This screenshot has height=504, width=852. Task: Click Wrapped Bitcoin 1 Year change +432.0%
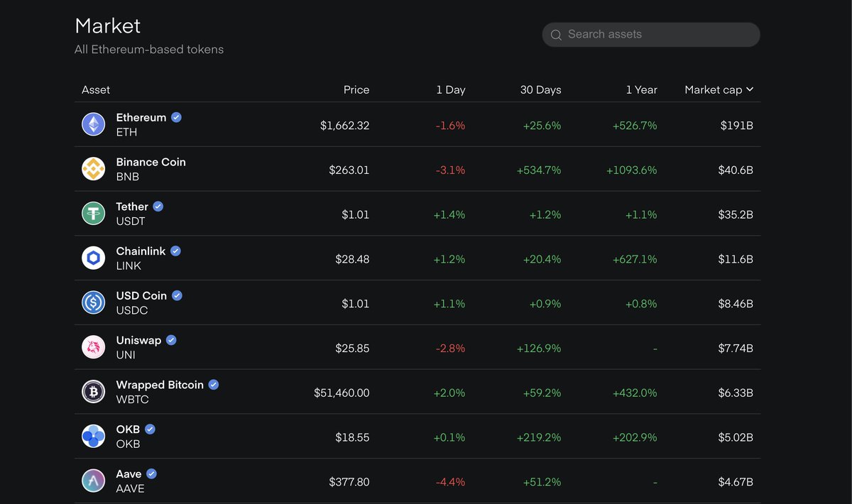tap(635, 393)
